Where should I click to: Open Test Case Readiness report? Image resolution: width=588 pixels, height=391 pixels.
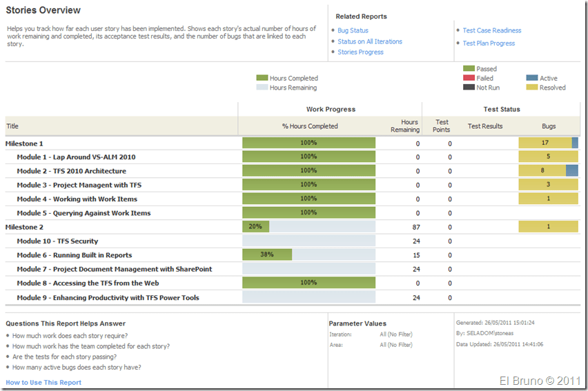(x=491, y=30)
